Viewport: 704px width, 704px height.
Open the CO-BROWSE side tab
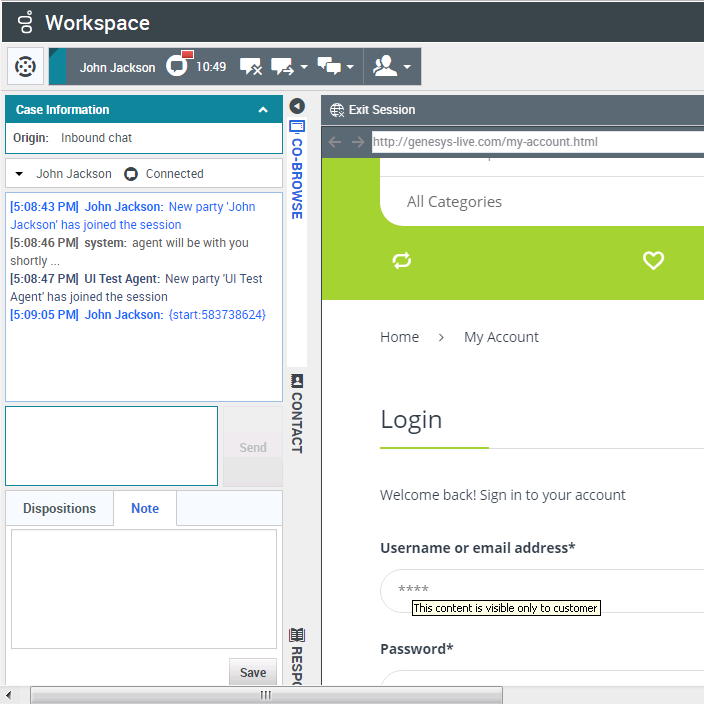(x=297, y=172)
